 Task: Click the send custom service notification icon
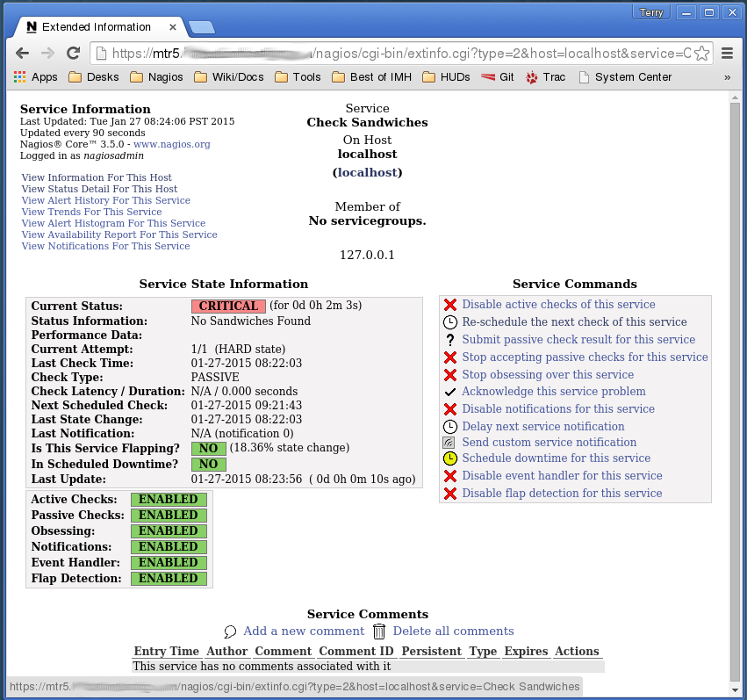(450, 443)
